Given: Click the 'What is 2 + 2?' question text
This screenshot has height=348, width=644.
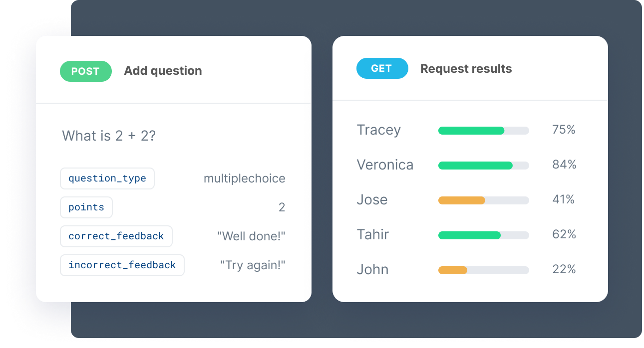Looking at the screenshot, I should [x=109, y=136].
